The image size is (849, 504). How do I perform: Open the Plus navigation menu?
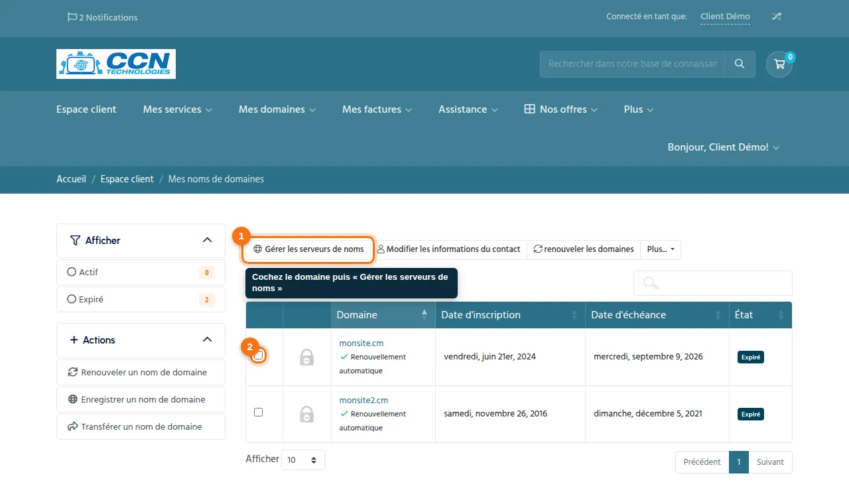[x=639, y=109]
